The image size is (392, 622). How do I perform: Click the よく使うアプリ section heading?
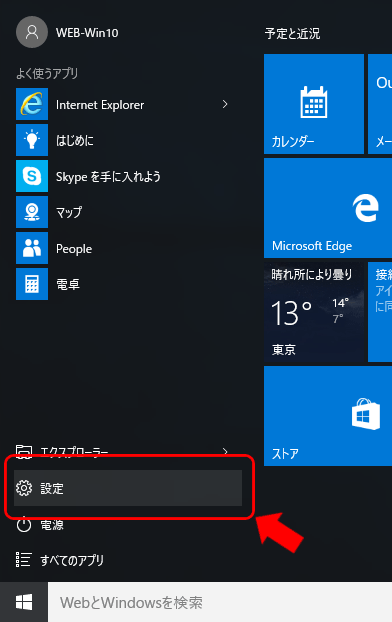47,73
